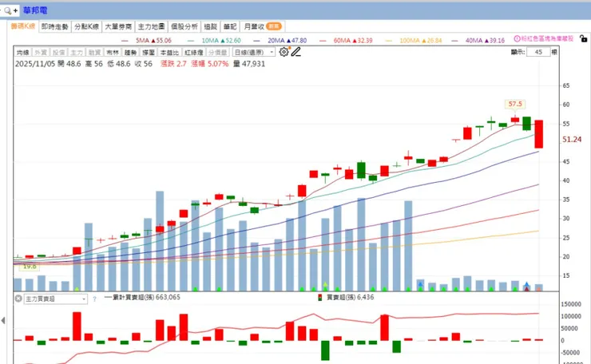The height and width of the screenshot is (364, 591).
Task: Click the 買賣超(張) 6,436 legend
Action: [x=350, y=297]
